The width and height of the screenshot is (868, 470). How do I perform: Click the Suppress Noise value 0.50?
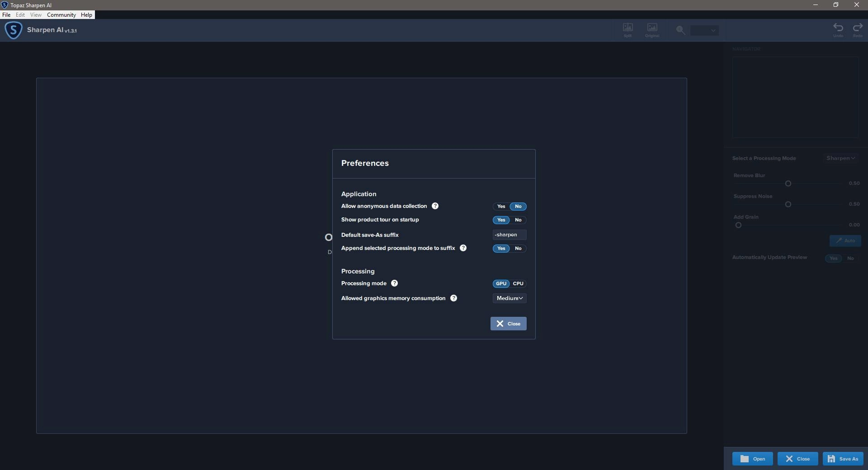(854, 204)
